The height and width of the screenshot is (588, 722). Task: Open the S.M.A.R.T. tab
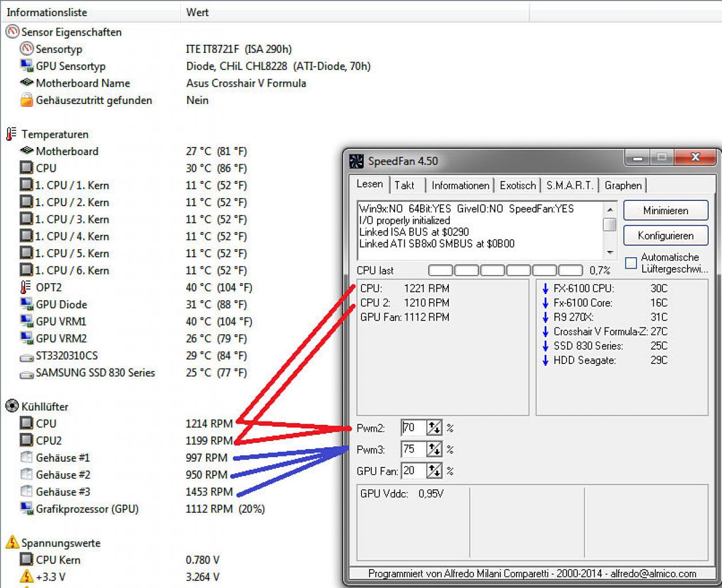(570, 185)
